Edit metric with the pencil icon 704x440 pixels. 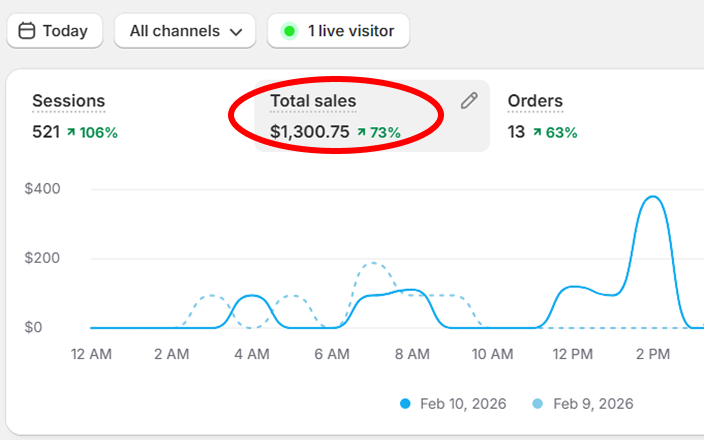click(x=469, y=101)
